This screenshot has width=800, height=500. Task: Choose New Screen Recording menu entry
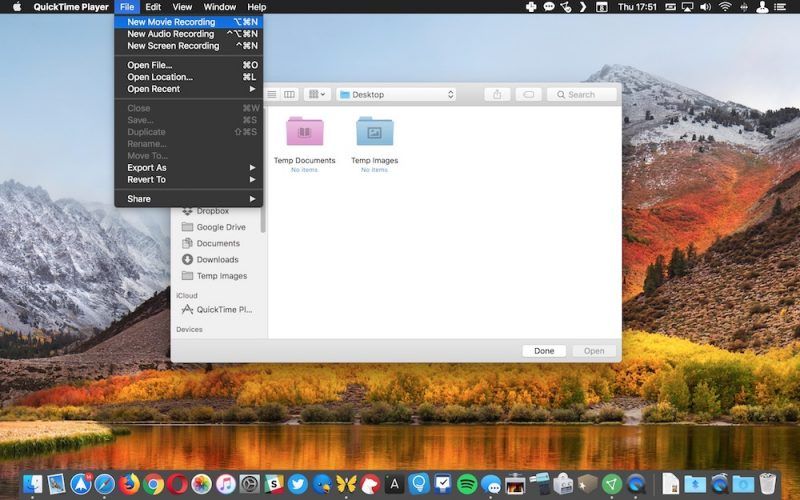click(173, 46)
